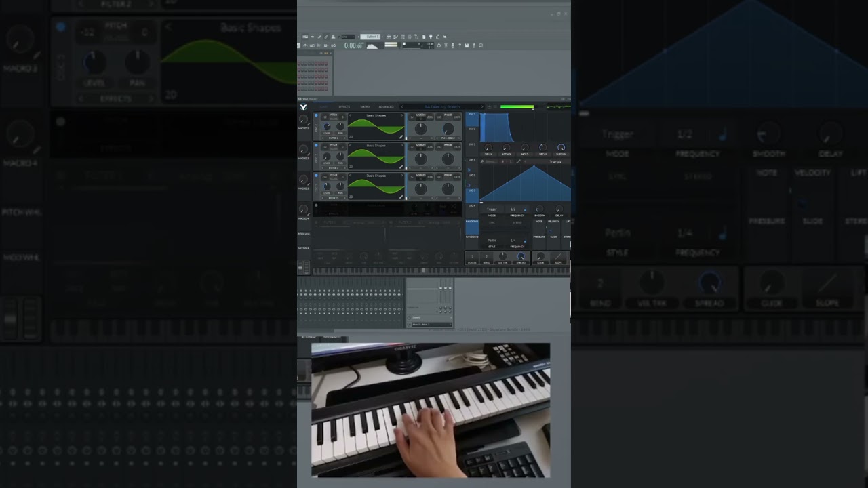Switch to Vital ADVANCED tab
Image resolution: width=868 pixels, height=488 pixels.
click(386, 107)
